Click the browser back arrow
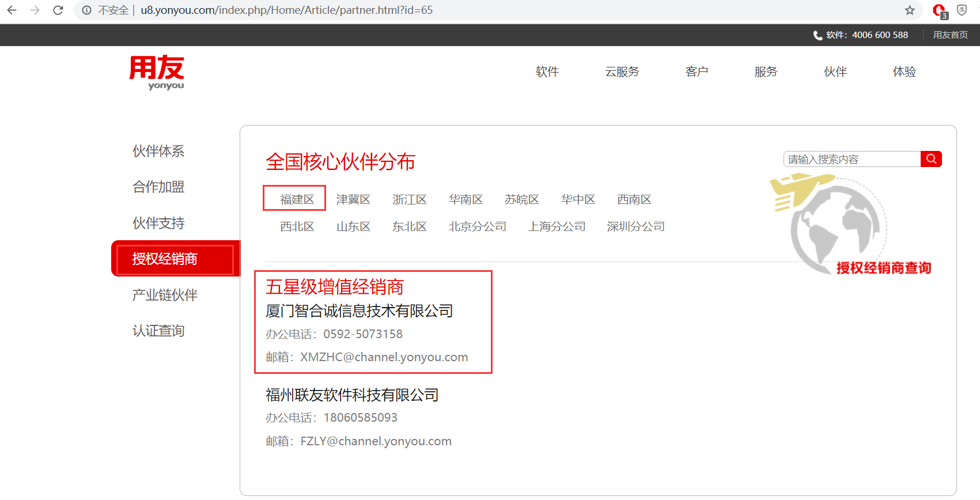Viewport: 980px width, 500px height. pos(12,10)
